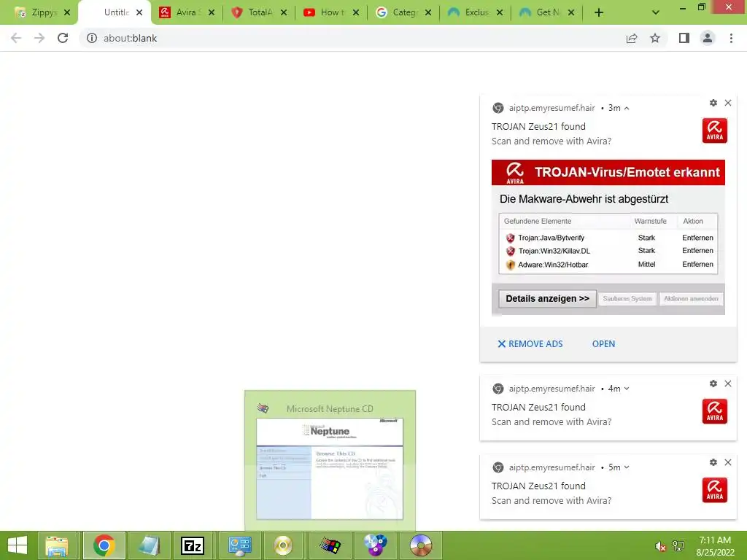Image resolution: width=747 pixels, height=560 pixels.
Task: Expand the 5m notification chevron
Action: [x=627, y=467]
